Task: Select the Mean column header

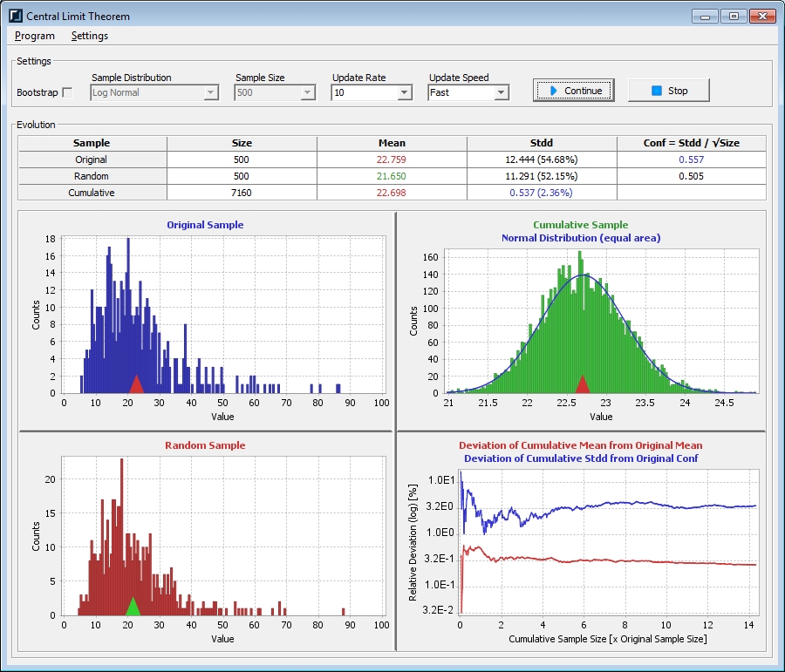Action: coord(392,143)
